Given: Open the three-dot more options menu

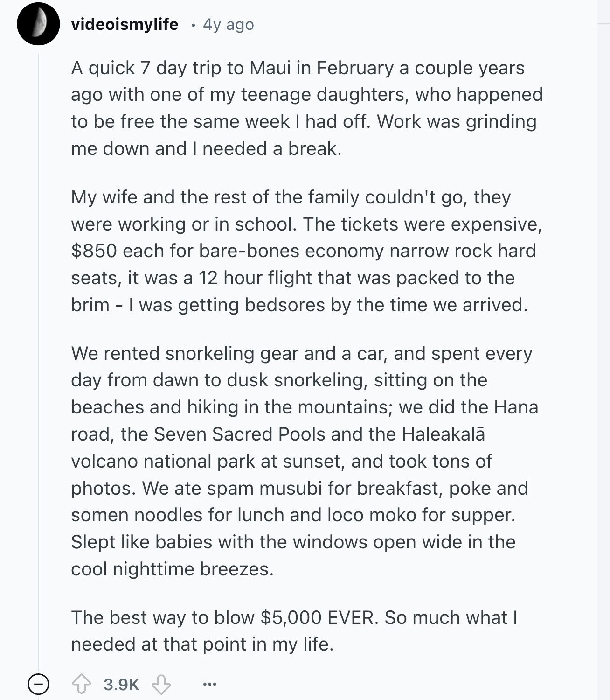Looking at the screenshot, I should pyautogui.click(x=210, y=685).
